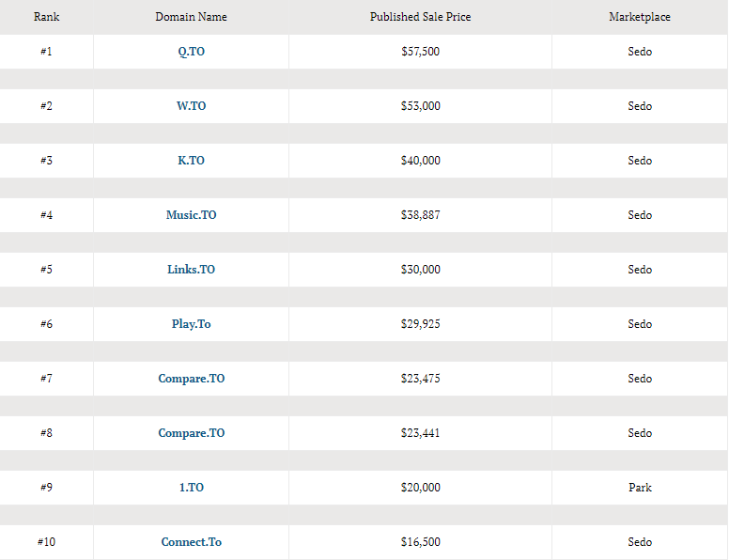
Task: Select the $16,500 price cell
Action: [x=420, y=542]
